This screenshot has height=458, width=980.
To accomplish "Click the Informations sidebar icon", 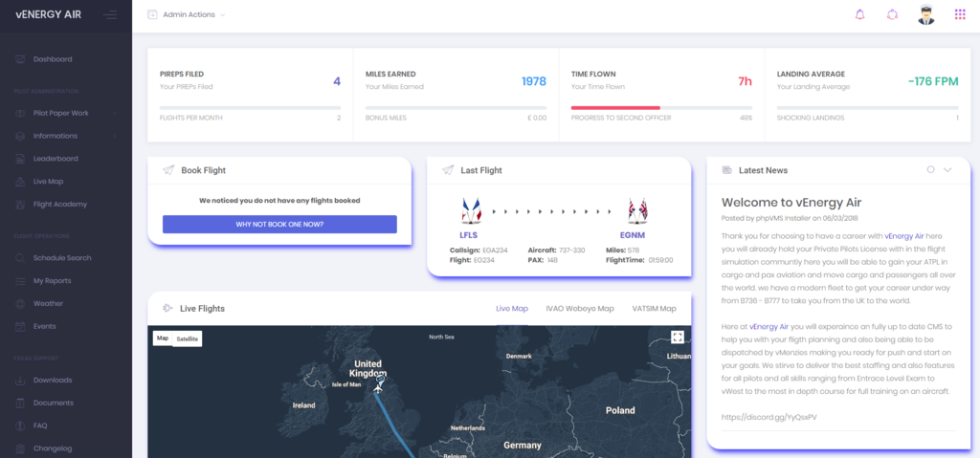I will (x=20, y=136).
